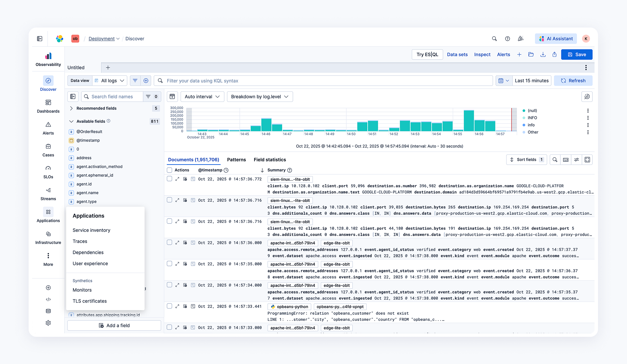Image resolution: width=627 pixels, height=364 pixels.
Task: Open Dashboards from the sidebar
Action: click(x=48, y=106)
